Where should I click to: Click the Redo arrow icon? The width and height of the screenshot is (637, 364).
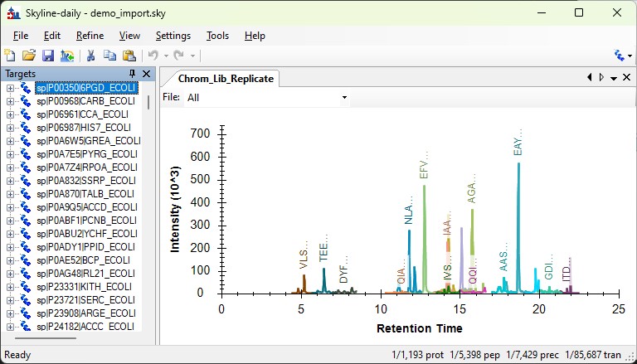click(x=179, y=56)
